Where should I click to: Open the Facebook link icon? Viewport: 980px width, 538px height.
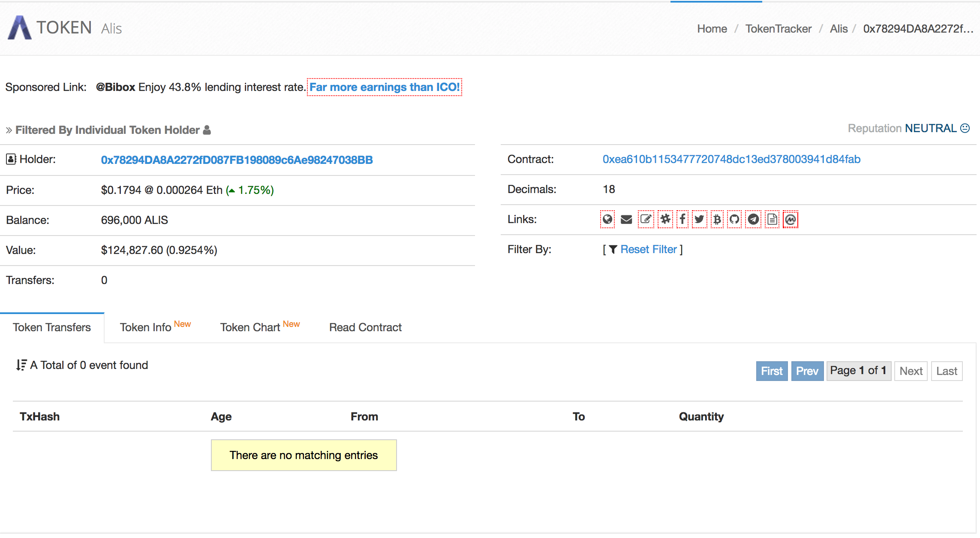682,219
